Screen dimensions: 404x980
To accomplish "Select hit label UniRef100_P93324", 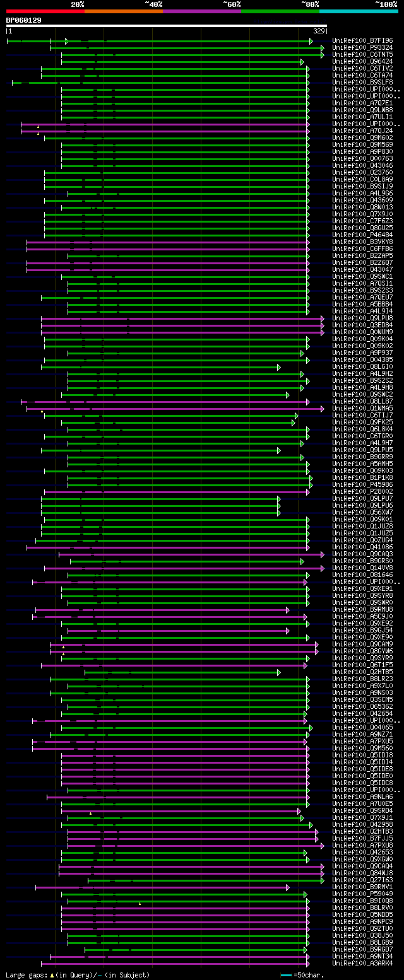I will (362, 47).
